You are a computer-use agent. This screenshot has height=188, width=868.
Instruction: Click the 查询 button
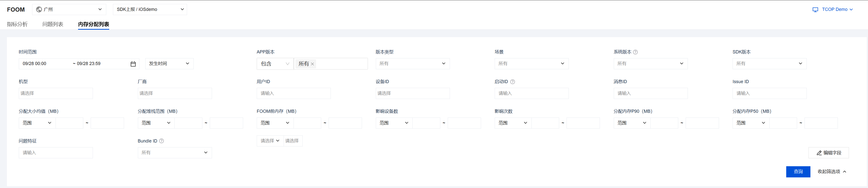pyautogui.click(x=798, y=171)
